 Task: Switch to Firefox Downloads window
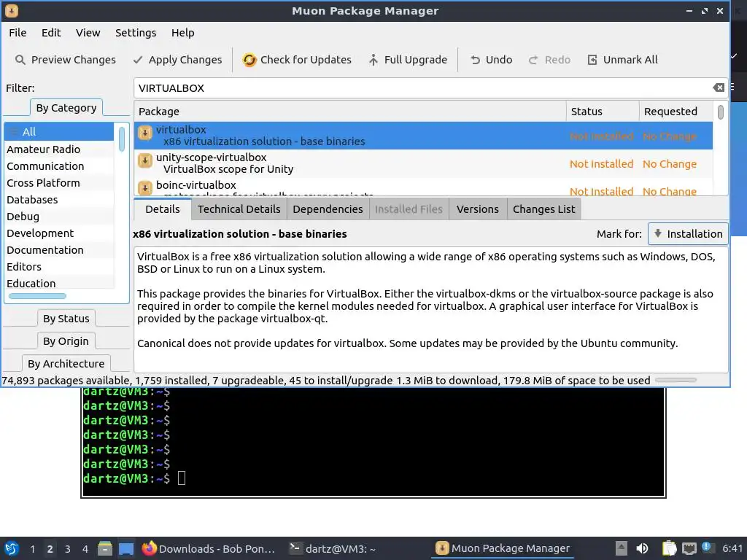click(x=209, y=548)
